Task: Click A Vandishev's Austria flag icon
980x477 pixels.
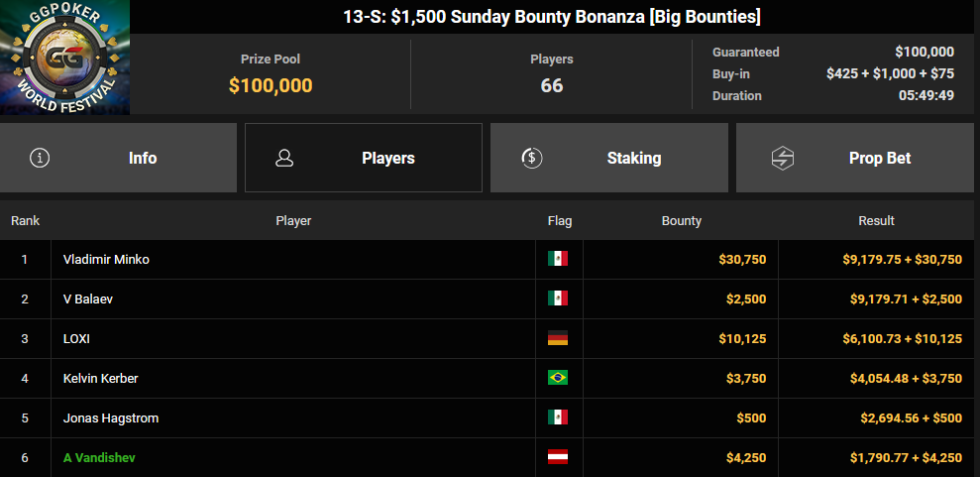Action: [x=558, y=457]
